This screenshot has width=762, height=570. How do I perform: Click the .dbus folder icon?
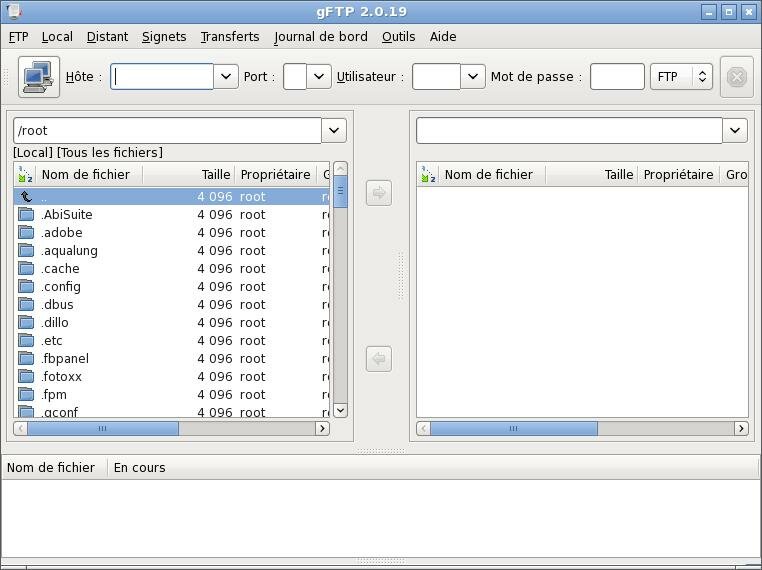(x=26, y=304)
